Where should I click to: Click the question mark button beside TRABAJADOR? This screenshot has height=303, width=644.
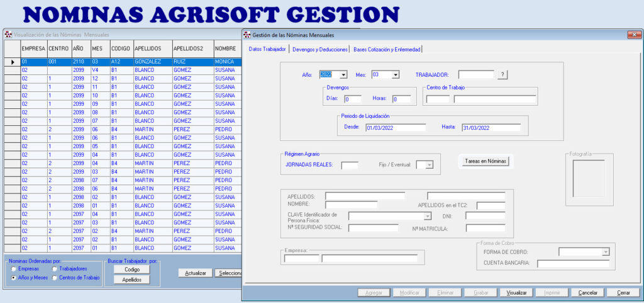pyautogui.click(x=502, y=74)
